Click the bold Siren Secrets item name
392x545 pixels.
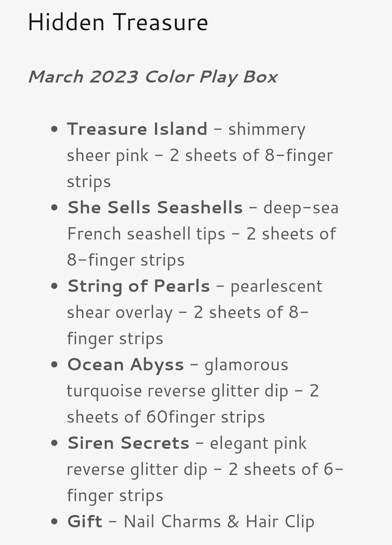click(x=128, y=443)
